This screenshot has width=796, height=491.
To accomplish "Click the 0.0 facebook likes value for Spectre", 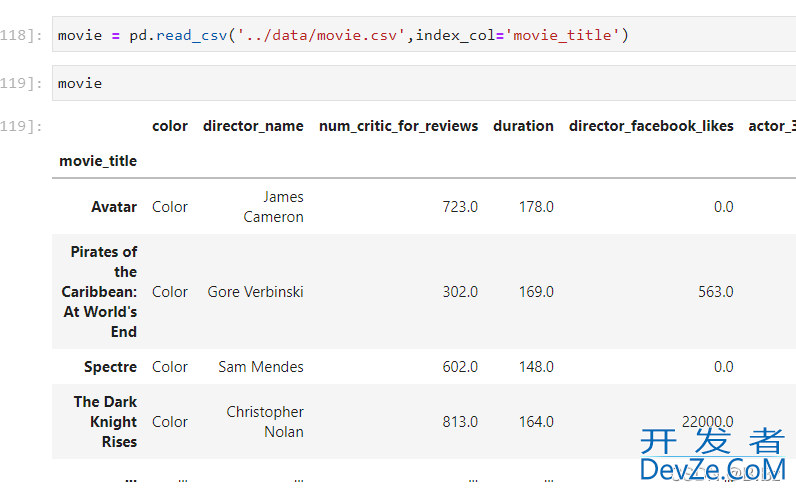I will (723, 367).
